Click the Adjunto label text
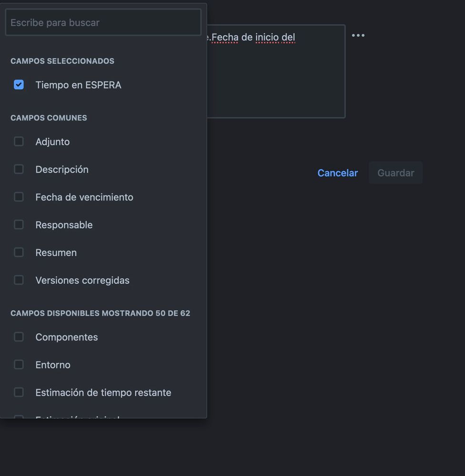 click(52, 141)
